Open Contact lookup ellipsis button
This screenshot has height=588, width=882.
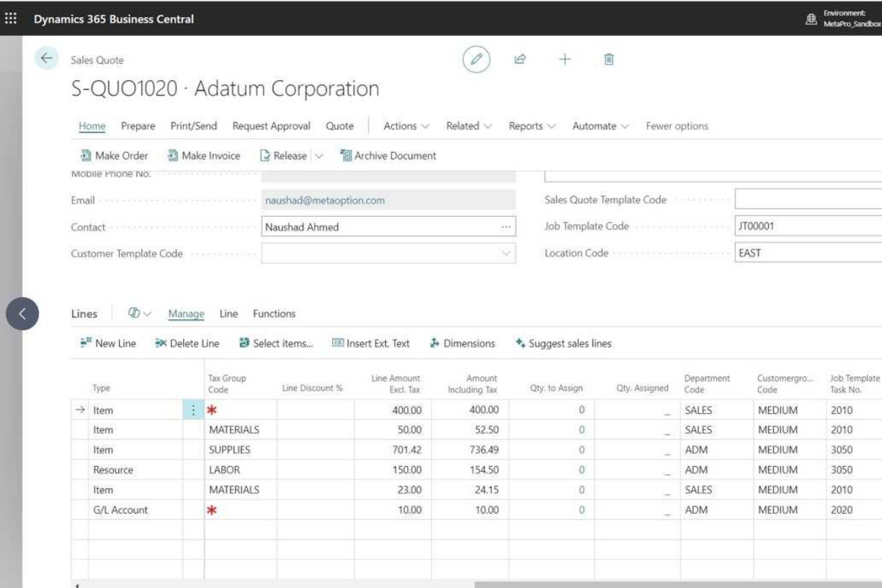(506, 227)
